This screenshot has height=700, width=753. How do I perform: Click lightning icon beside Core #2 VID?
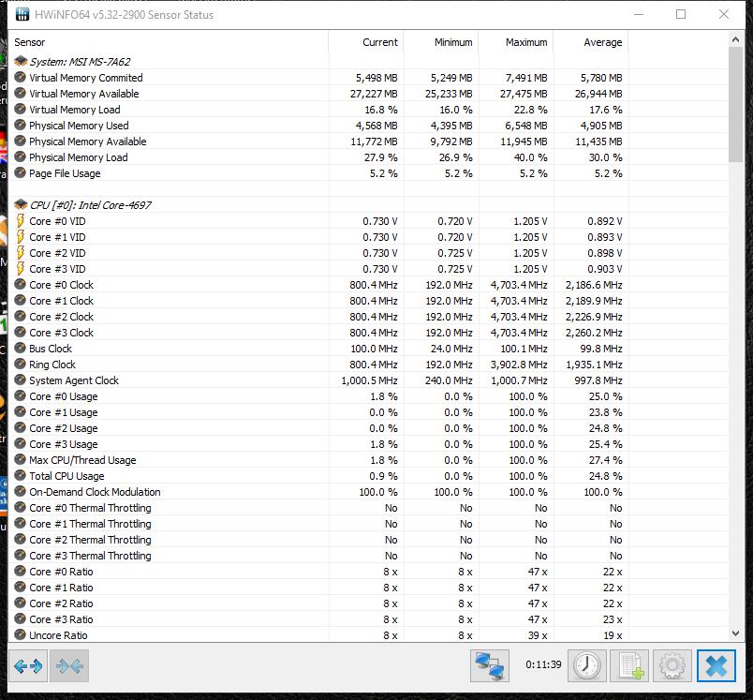point(21,253)
